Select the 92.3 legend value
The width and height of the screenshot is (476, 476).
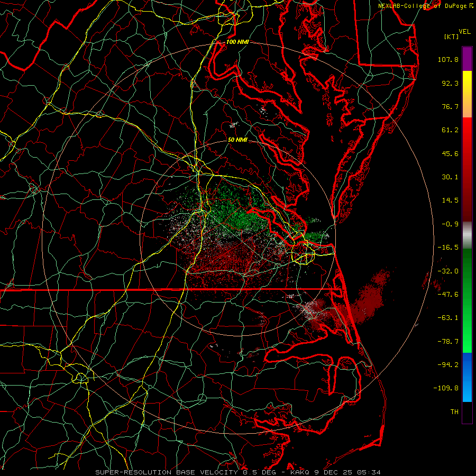(x=450, y=83)
